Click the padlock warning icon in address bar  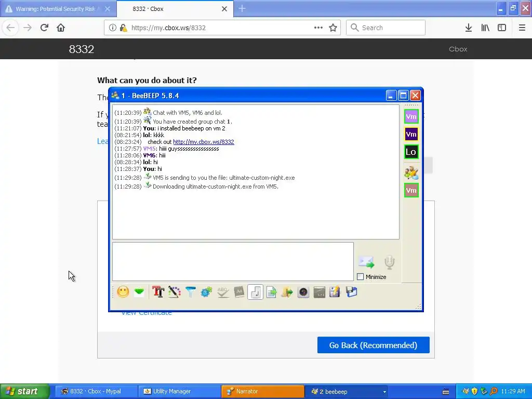[x=124, y=28]
